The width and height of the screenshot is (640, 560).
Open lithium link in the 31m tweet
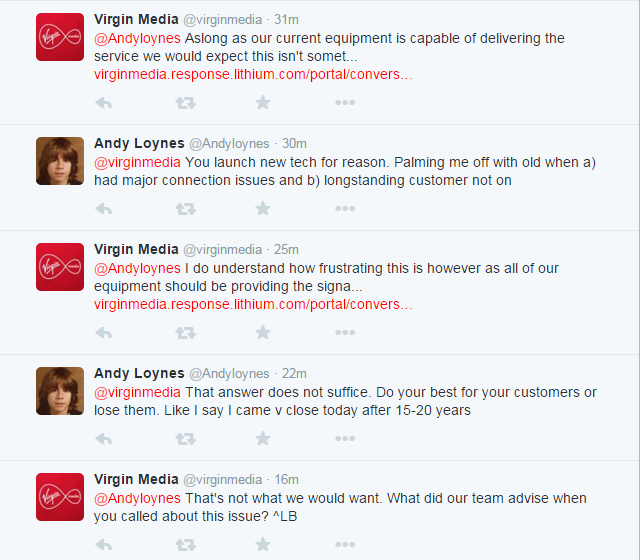252,74
